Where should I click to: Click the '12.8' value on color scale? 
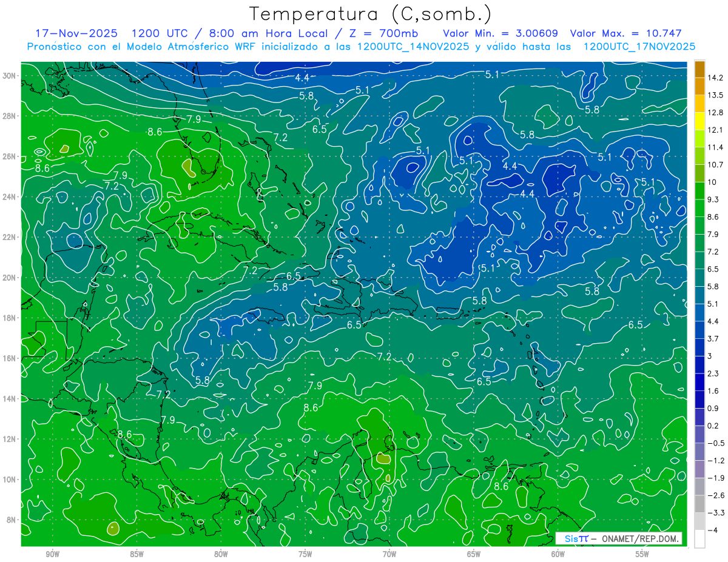716,112
